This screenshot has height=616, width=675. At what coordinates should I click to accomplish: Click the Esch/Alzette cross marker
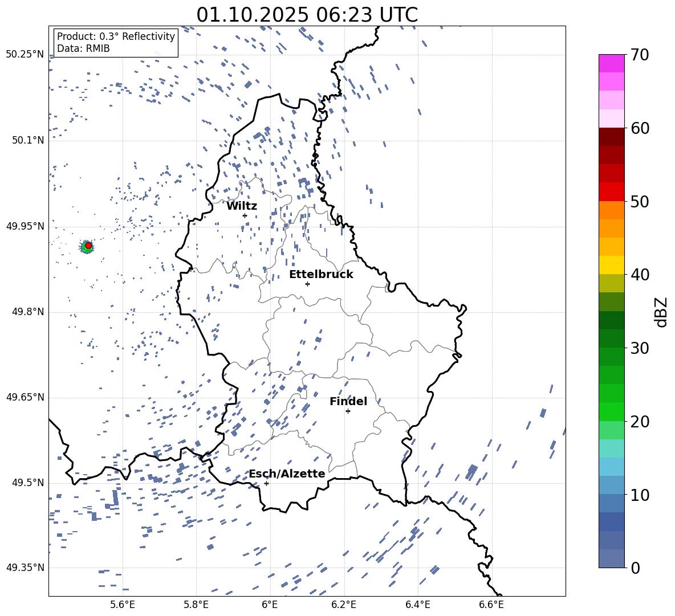point(266,483)
